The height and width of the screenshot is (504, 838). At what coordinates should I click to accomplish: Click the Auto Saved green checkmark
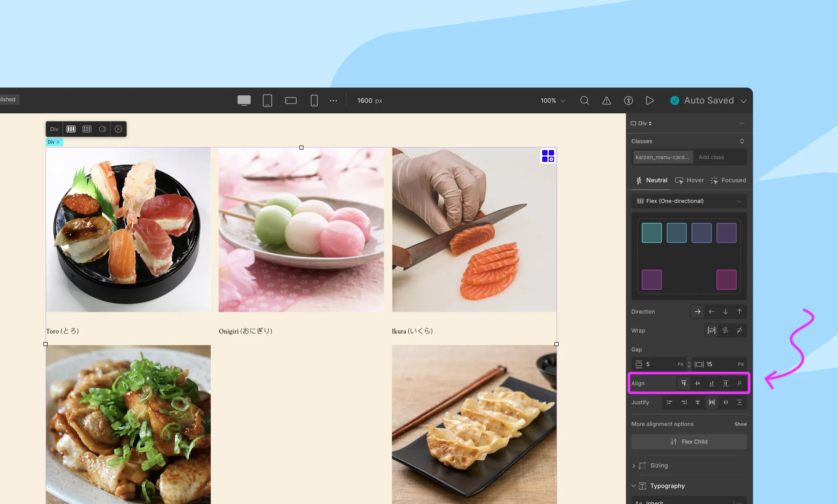pos(674,100)
